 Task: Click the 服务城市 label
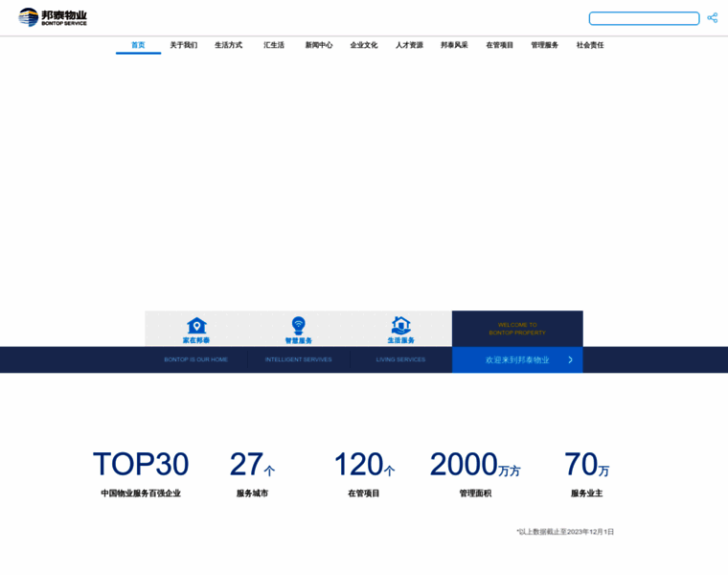coord(252,494)
